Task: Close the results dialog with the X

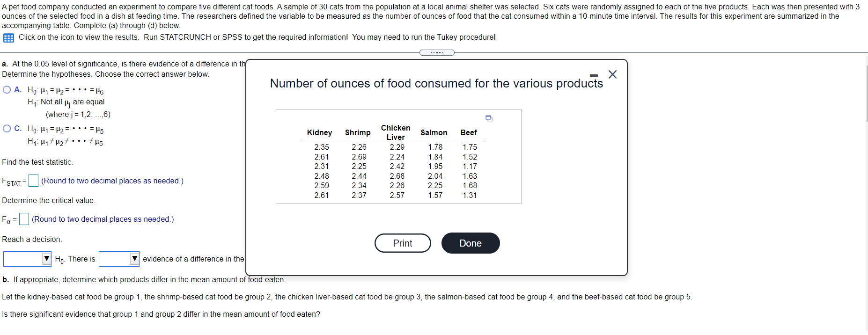Action: click(x=612, y=74)
